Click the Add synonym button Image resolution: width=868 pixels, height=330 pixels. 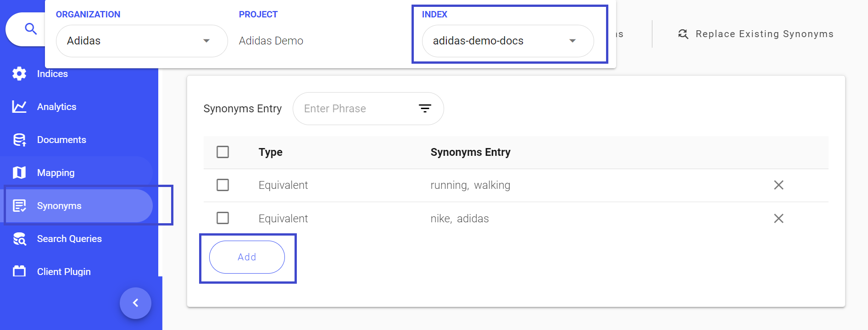click(x=247, y=257)
